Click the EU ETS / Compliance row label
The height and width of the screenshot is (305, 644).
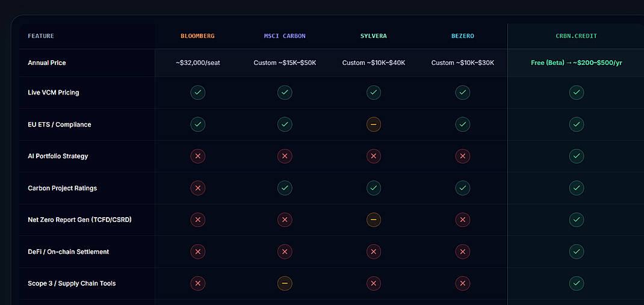[59, 125]
